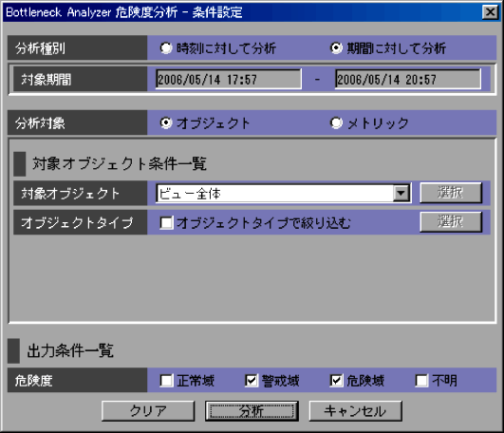The image size is (504, 433).
Task: Click the end date field 2006/05/14 20:57
Action: [408, 79]
